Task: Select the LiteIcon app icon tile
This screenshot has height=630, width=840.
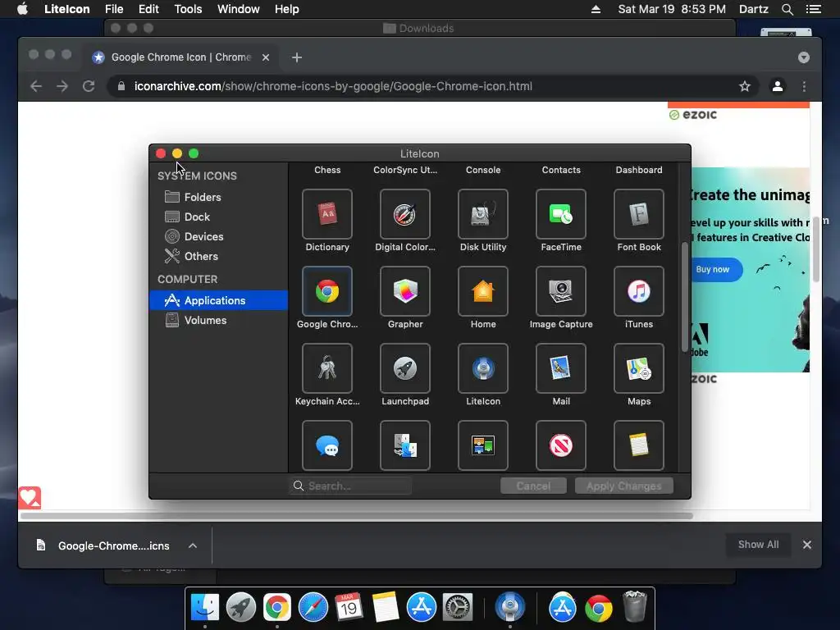Action: pyautogui.click(x=482, y=368)
